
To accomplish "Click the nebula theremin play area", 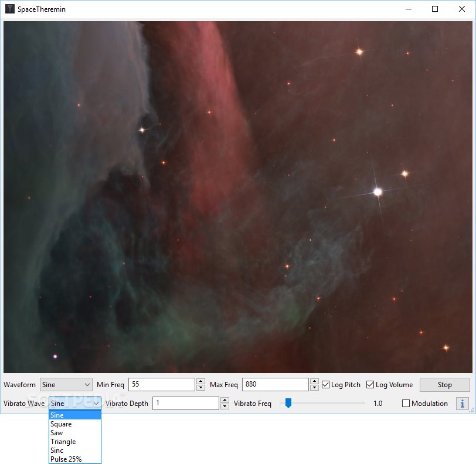I will [x=237, y=197].
